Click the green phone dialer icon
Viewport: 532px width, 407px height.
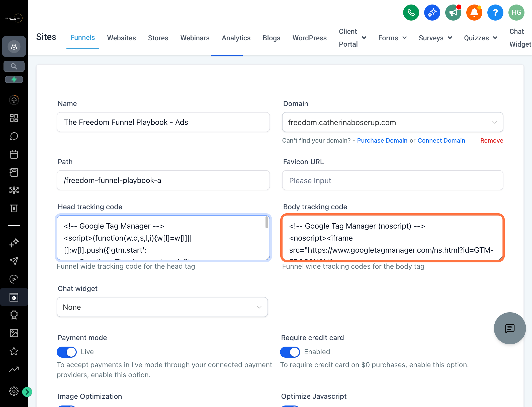(411, 13)
